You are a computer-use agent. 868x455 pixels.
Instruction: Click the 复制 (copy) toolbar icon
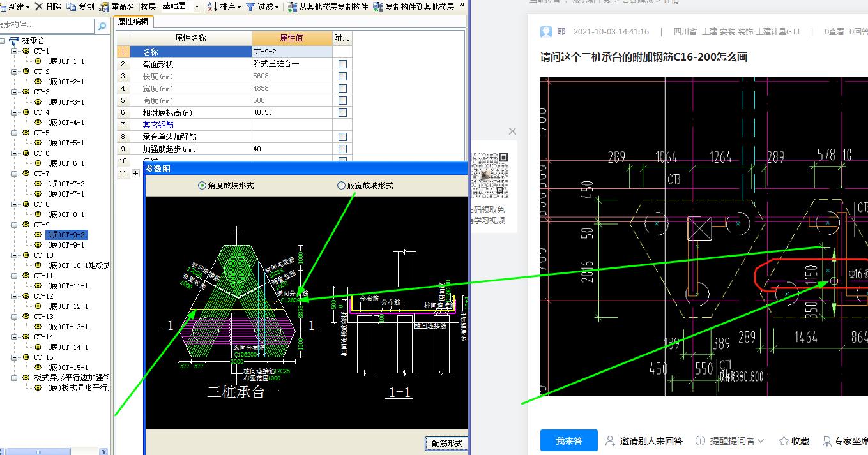(71, 6)
